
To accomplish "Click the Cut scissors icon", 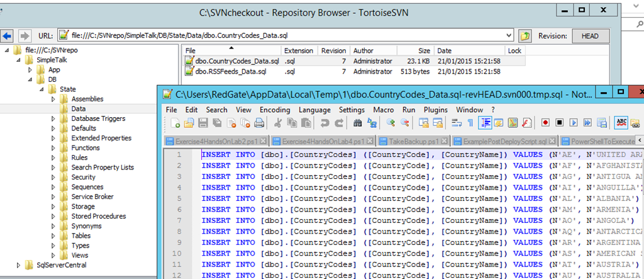I will coord(278,123).
